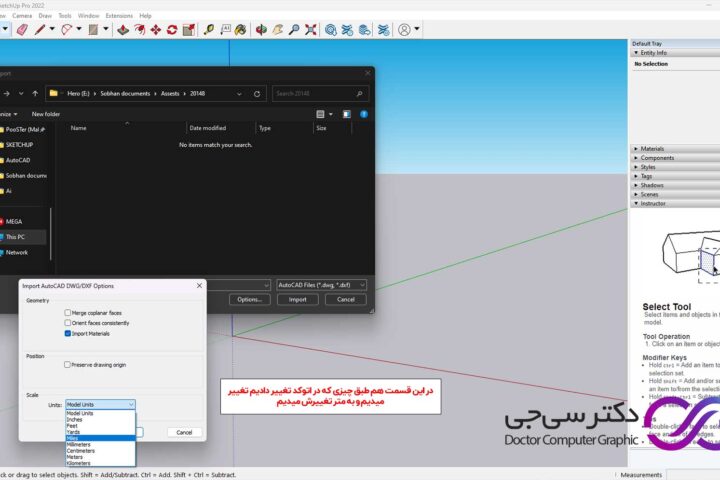Enable Orient faces consistently
Viewport: 720px width, 480px height.
pyautogui.click(x=68, y=323)
